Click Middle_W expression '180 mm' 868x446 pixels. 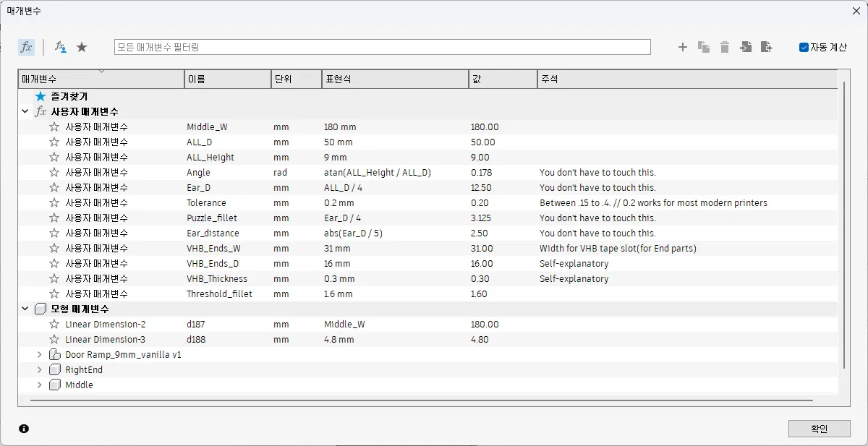click(340, 127)
